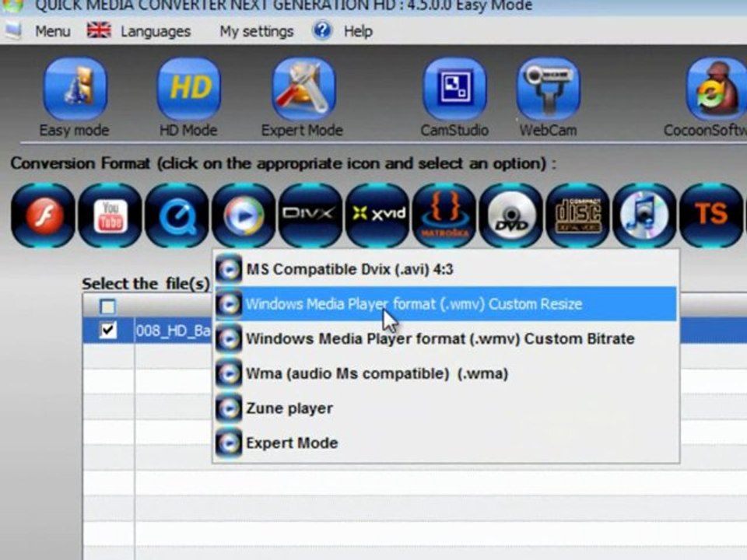This screenshot has width=747, height=560.
Task: Start the WebCam capture icon
Action: 548,89
